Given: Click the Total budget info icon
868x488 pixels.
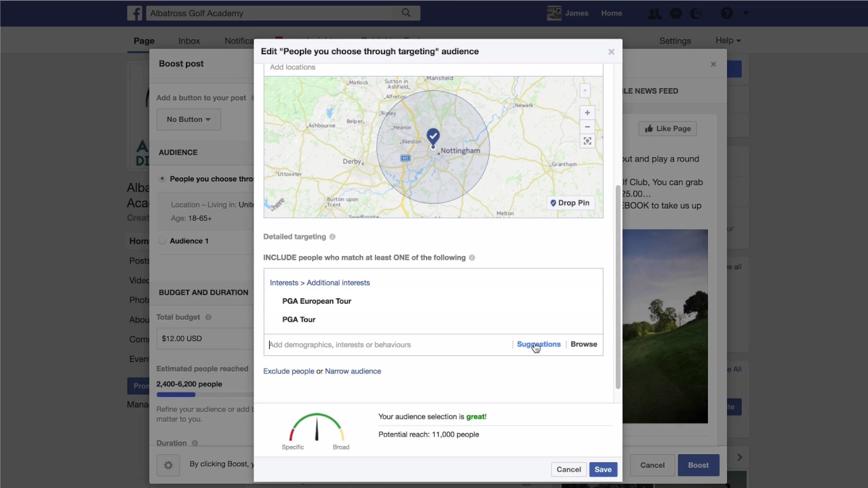Looking at the screenshot, I should pyautogui.click(x=208, y=317).
